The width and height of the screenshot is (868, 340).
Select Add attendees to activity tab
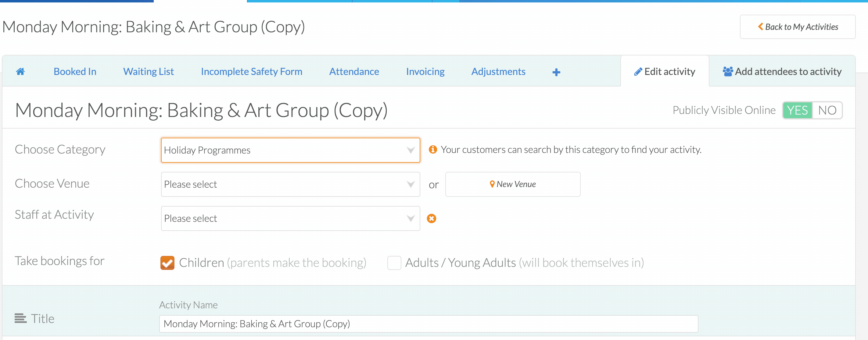pos(782,71)
